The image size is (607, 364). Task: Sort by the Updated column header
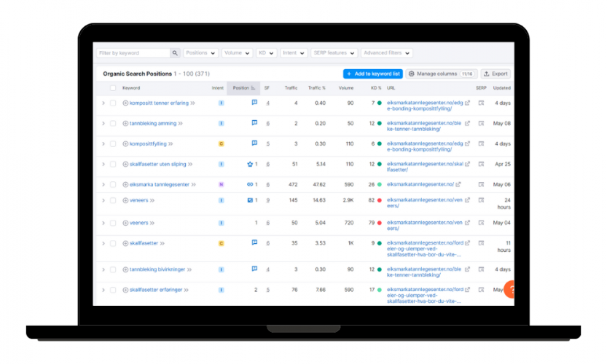pos(501,88)
